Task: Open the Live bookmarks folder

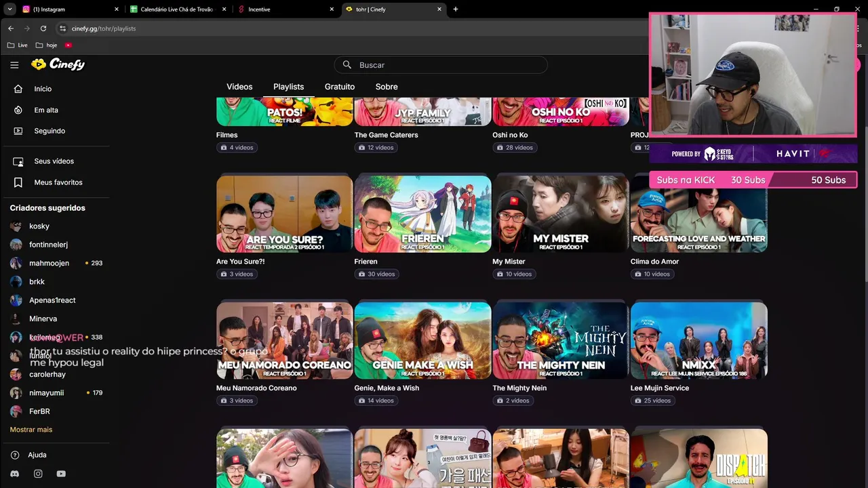Action: (x=18, y=45)
